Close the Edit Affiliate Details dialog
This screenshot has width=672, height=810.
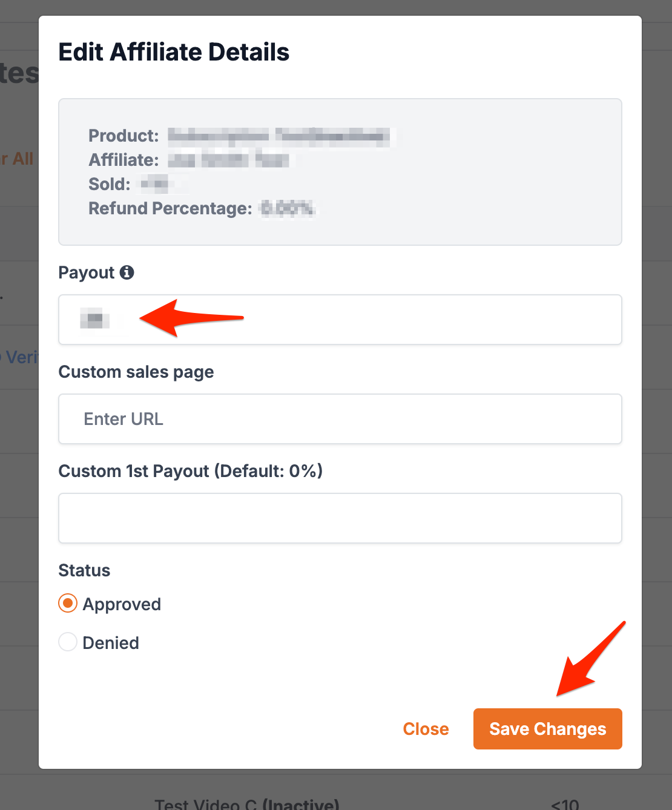pyautogui.click(x=426, y=729)
